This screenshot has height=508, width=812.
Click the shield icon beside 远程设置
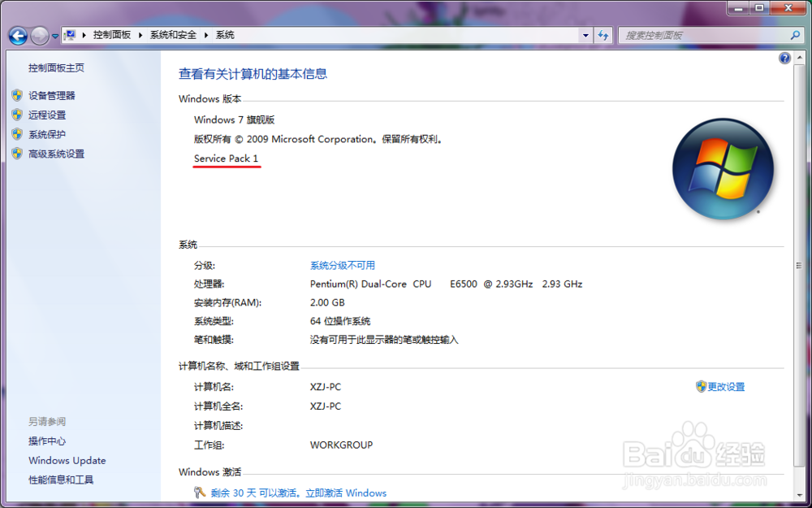[x=17, y=115]
